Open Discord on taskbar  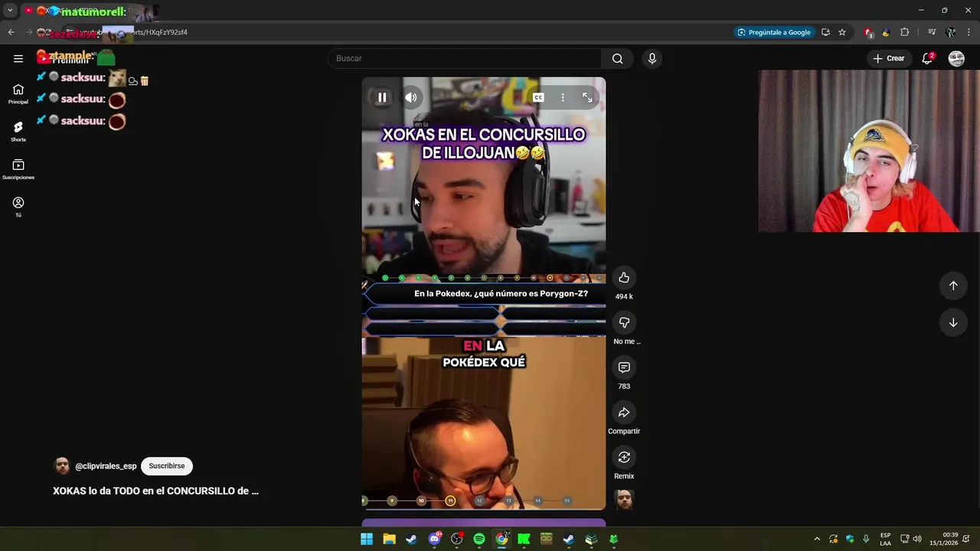point(434,539)
